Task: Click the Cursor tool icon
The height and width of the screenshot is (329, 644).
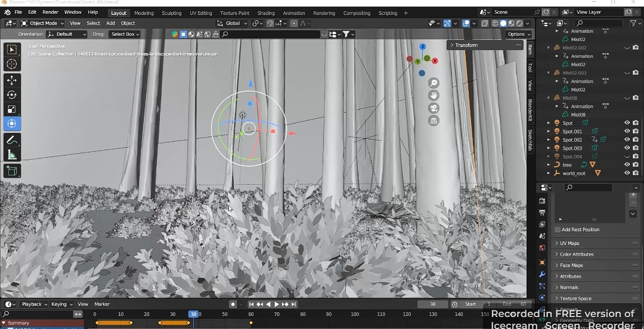Action: tap(12, 64)
